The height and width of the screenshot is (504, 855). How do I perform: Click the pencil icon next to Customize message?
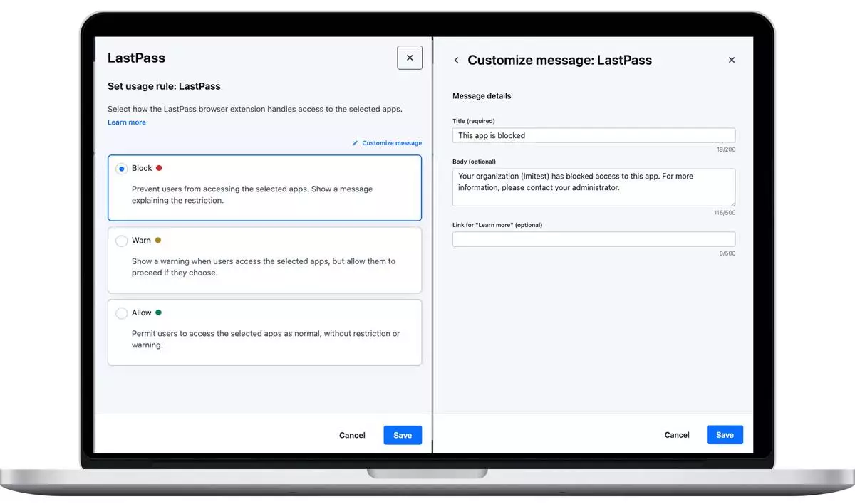(x=356, y=143)
